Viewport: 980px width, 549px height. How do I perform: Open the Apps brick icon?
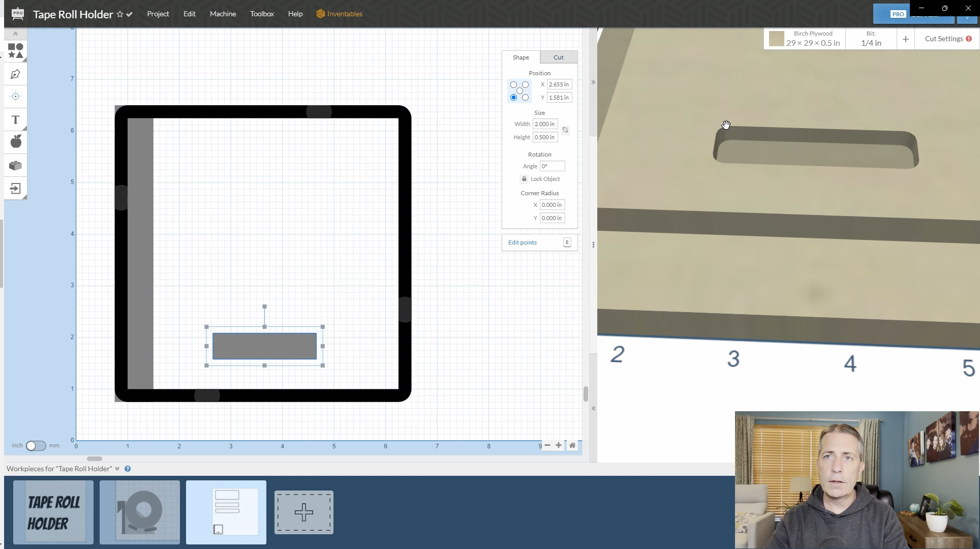point(15,165)
